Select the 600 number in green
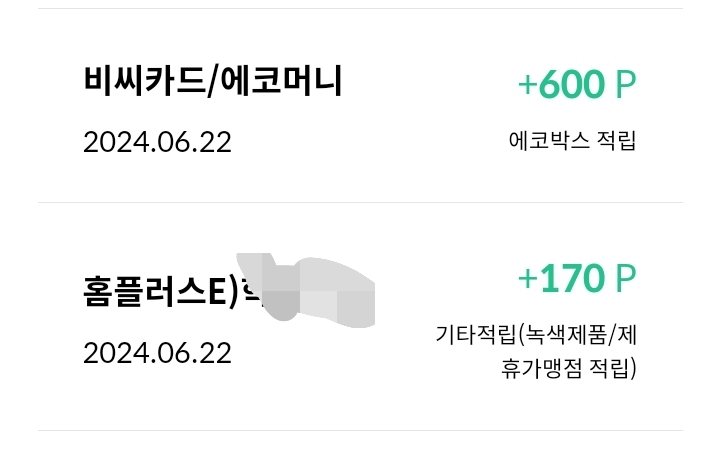The height and width of the screenshot is (469, 719). coord(571,86)
